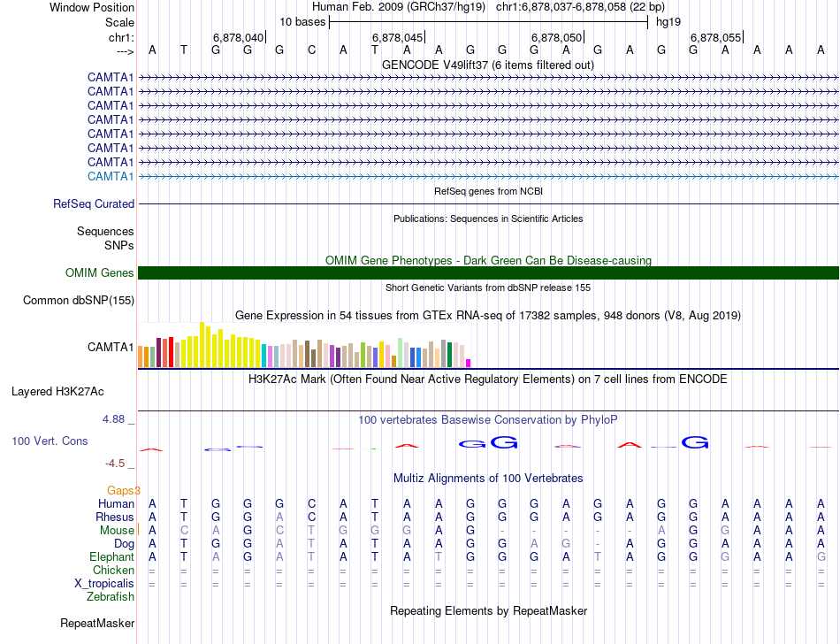Click the dark green OMIM Genes bar

click(x=488, y=272)
